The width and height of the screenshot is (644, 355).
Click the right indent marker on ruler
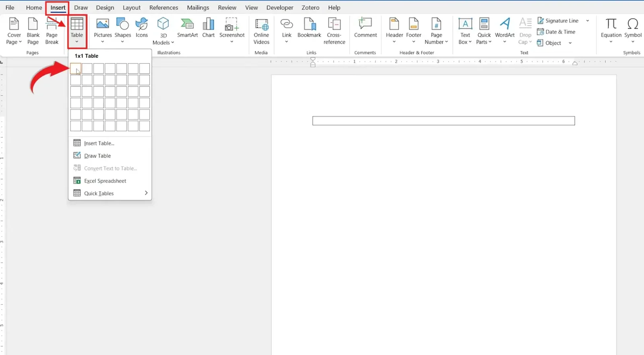[x=575, y=63]
